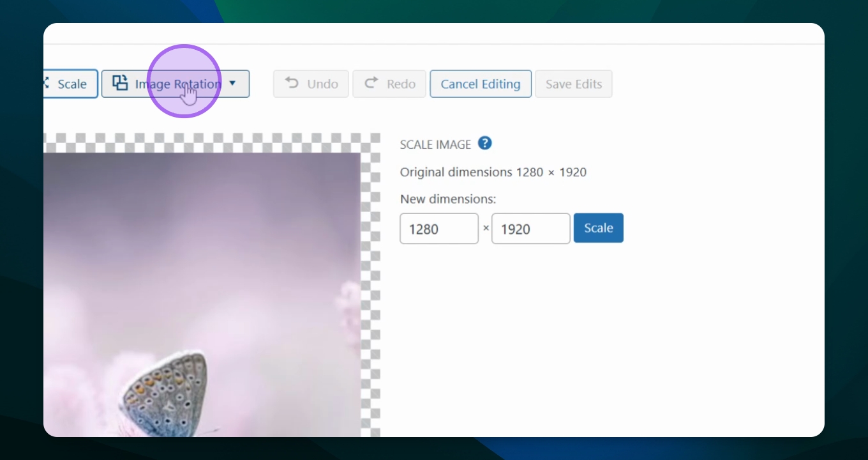Screen dimensions: 868x460
Task: Focus the width field showing 1280
Action: (439, 229)
